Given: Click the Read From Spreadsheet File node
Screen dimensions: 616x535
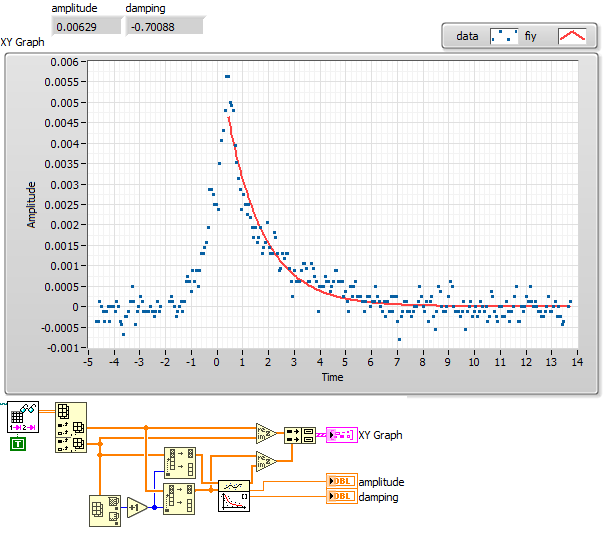Looking at the screenshot, I should pyautogui.click(x=23, y=417).
